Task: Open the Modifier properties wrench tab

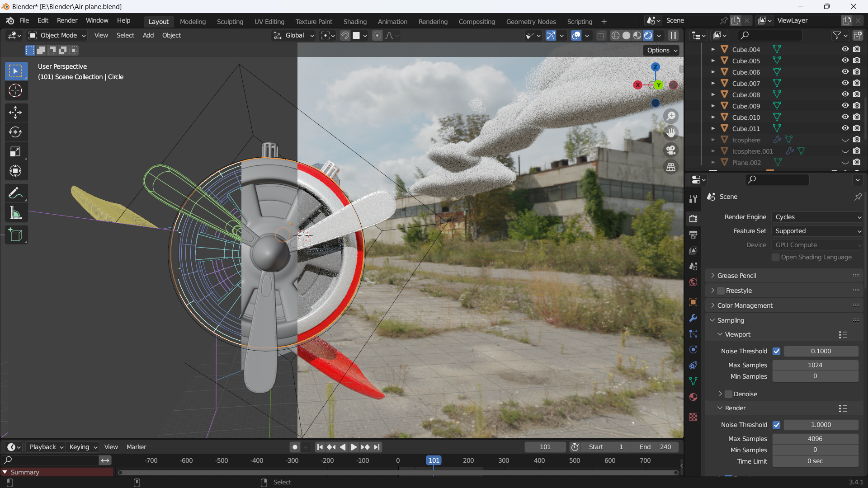Action: coord(693,318)
